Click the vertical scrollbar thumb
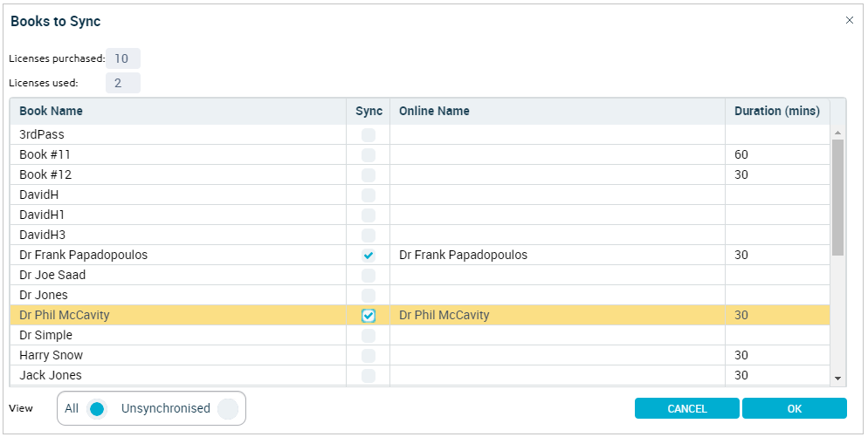Image resolution: width=868 pixels, height=437 pixels. (837, 197)
